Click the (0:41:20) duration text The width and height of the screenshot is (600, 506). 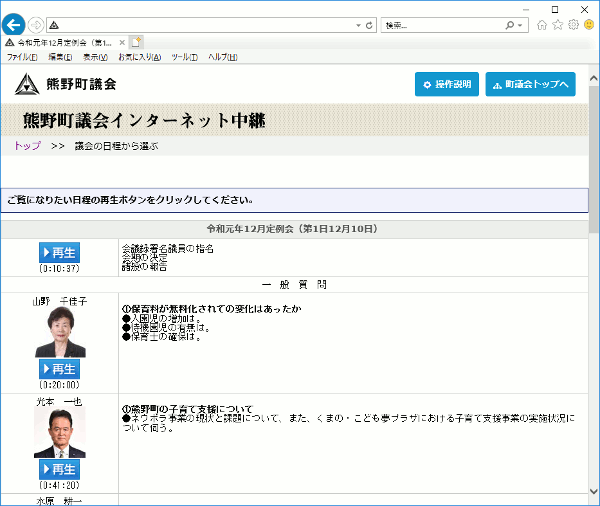[59, 485]
